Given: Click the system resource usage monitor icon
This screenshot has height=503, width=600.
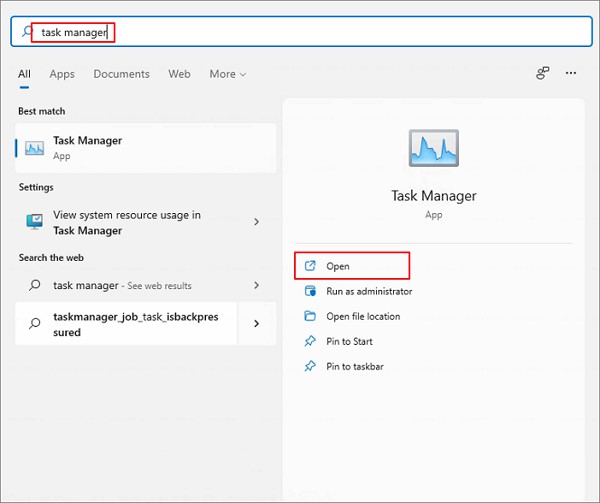Looking at the screenshot, I should point(35,222).
